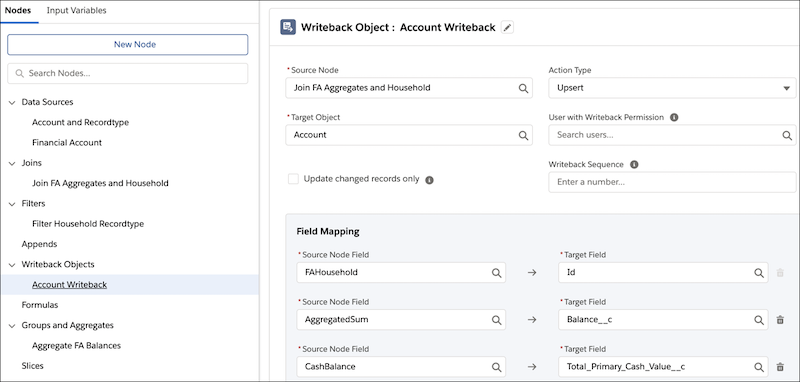800x382 pixels.
Task: Click the Appends category
Action: coord(39,244)
